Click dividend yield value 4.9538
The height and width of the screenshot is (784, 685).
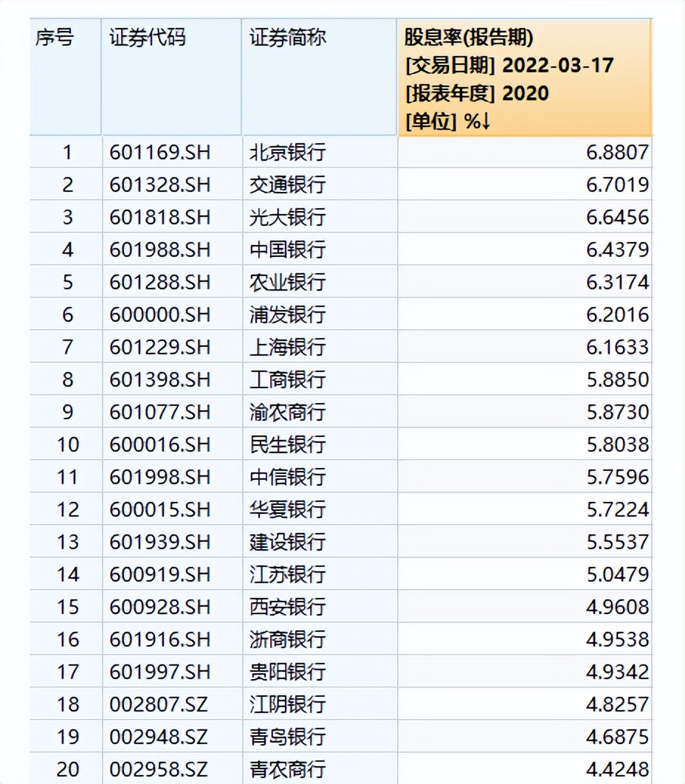(x=617, y=639)
